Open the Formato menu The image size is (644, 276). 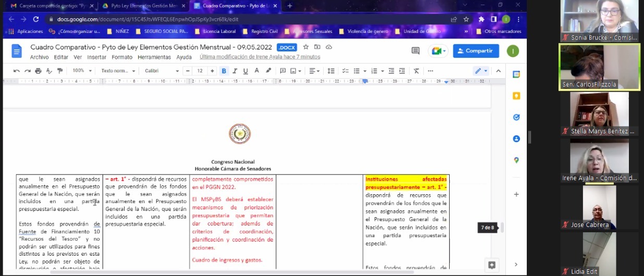pos(122,57)
